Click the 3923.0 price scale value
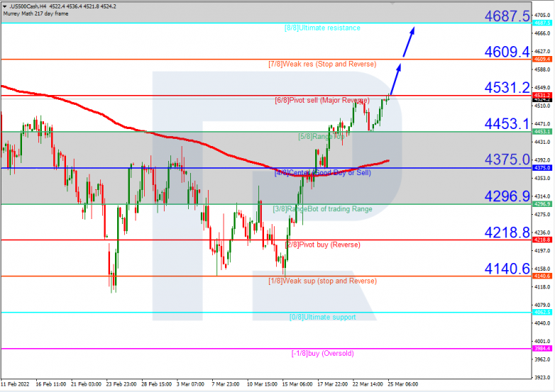 click(542, 378)
